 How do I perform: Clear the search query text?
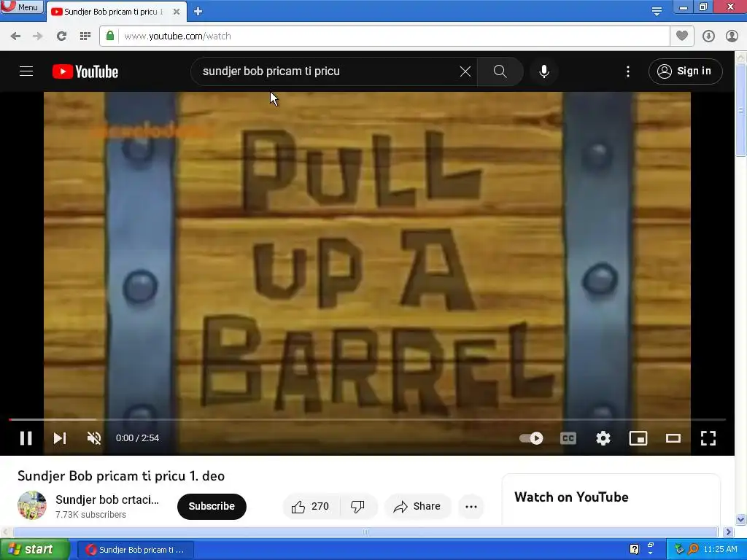[465, 71]
